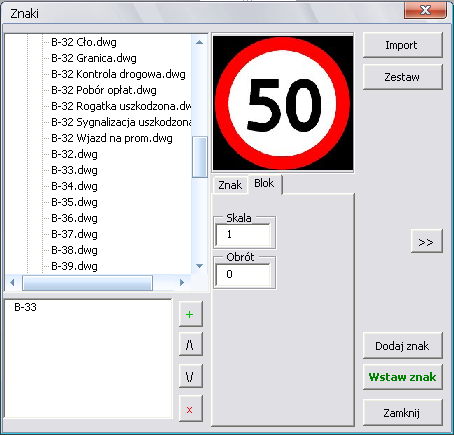Click the Zestaw button

402,77
